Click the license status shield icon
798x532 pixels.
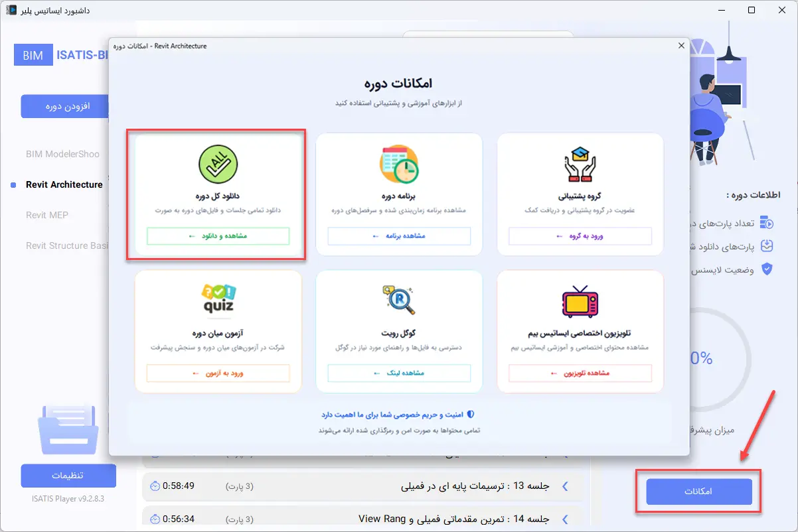coord(767,269)
